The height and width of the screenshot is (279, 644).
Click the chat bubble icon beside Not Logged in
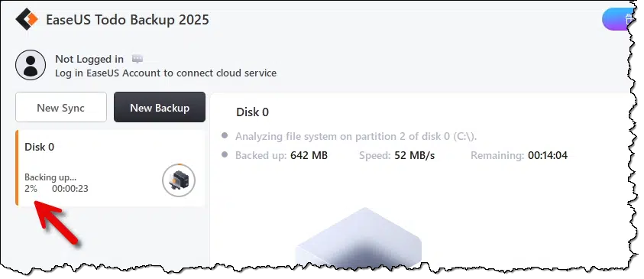click(138, 59)
